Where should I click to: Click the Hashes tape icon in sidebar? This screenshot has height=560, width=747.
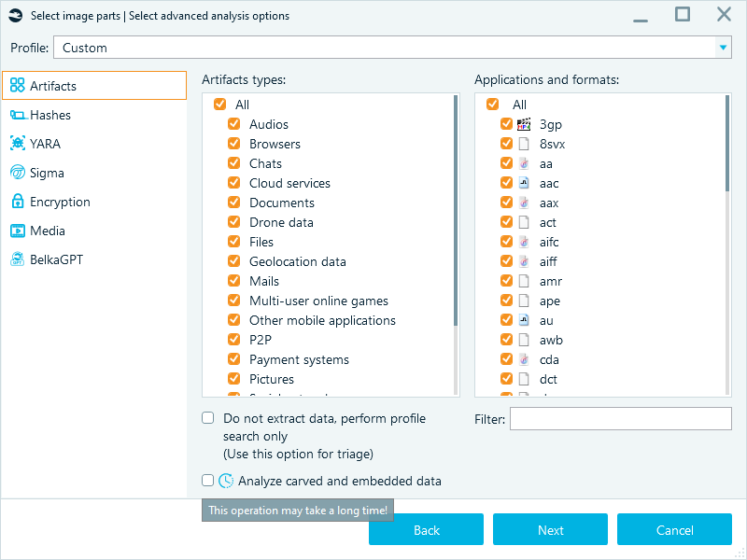tap(17, 115)
